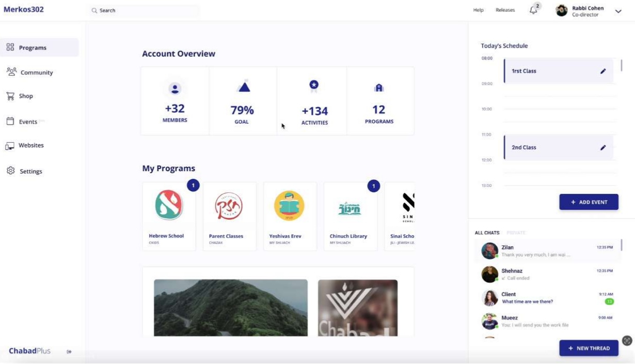The width and height of the screenshot is (635, 364).
Task: Click the Programs building icon in overview
Action: coord(379,88)
